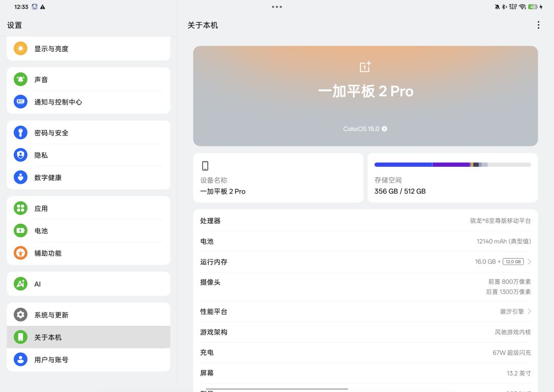554x392 pixels.
Task: Tap the ColorOS 15.0 arrow icon
Action: pyautogui.click(x=384, y=129)
